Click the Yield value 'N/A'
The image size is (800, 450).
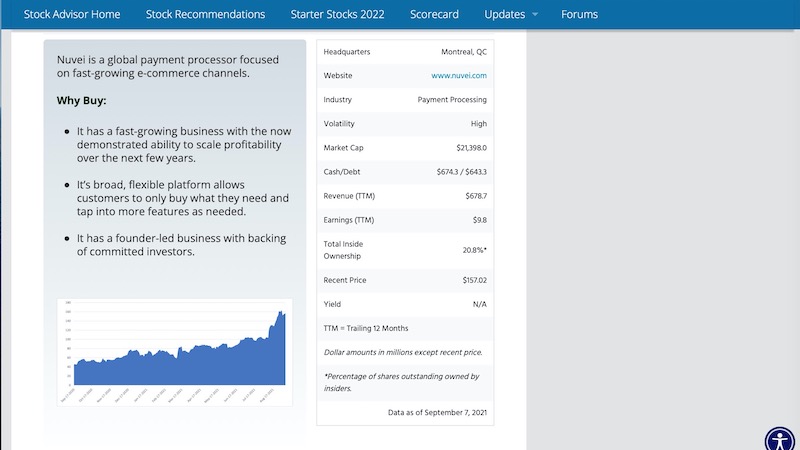[480, 304]
